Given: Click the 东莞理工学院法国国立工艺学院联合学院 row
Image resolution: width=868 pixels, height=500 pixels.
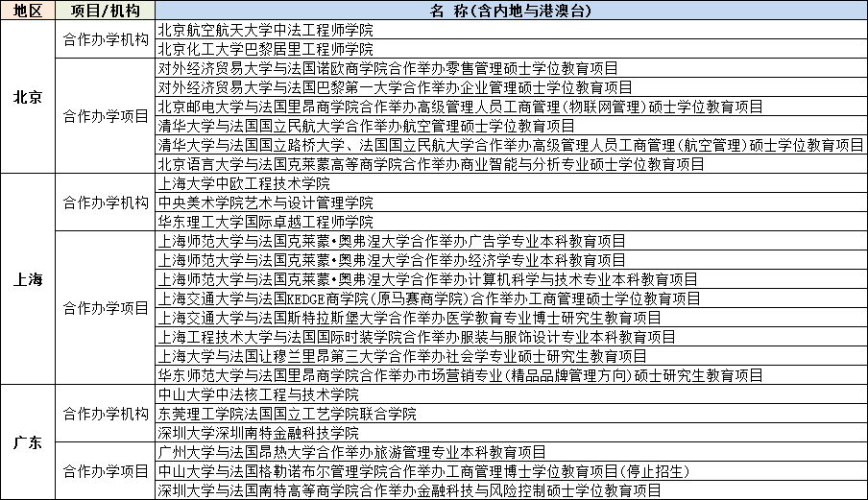Looking at the screenshot, I should pyautogui.click(x=511, y=414).
